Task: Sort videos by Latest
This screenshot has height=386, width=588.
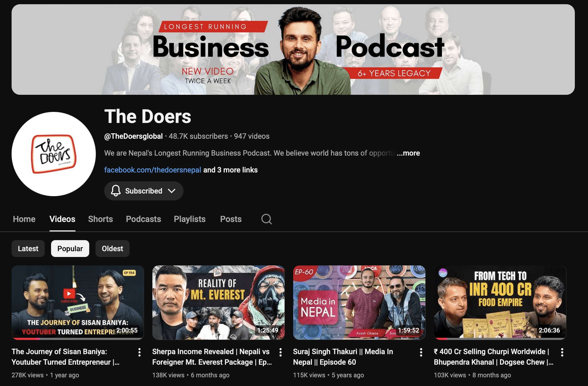Action: (28, 249)
